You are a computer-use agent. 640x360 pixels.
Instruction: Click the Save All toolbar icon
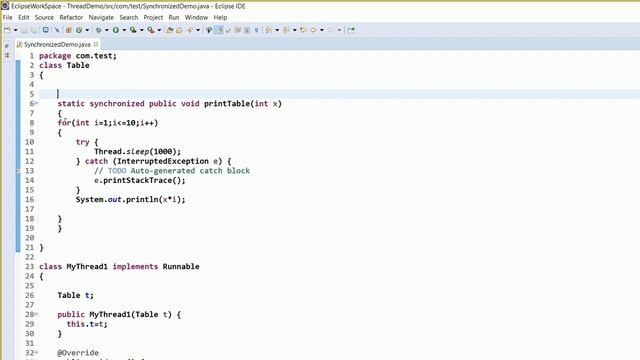[x=34, y=30]
